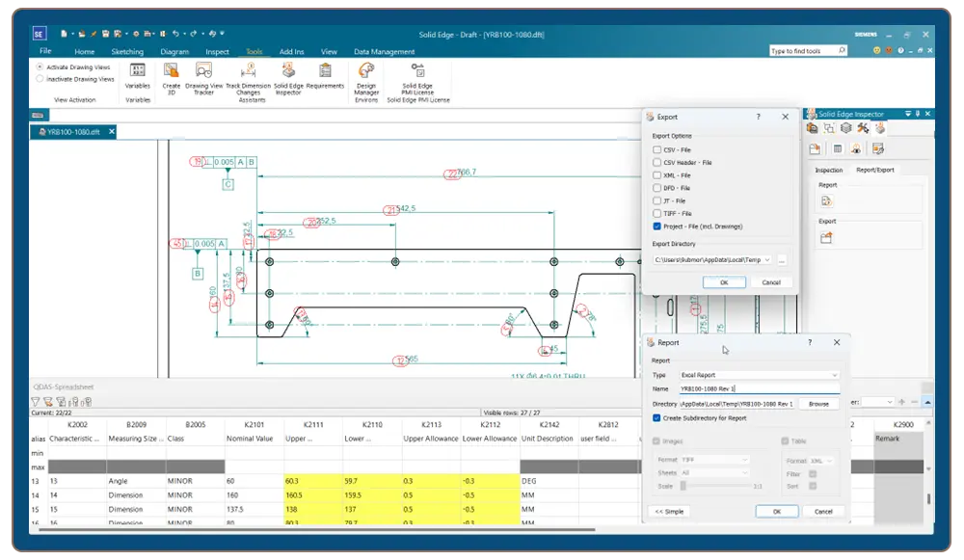The height and width of the screenshot is (560, 964).
Task: Click Browse for report directory
Action: click(x=818, y=404)
